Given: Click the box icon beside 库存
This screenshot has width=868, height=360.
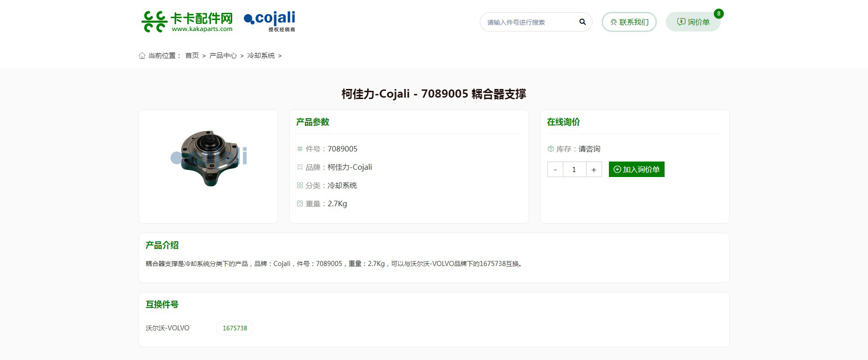Looking at the screenshot, I should click(x=551, y=149).
